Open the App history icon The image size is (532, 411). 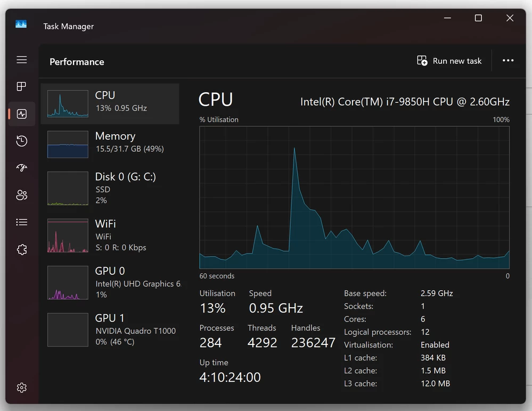pyautogui.click(x=22, y=141)
